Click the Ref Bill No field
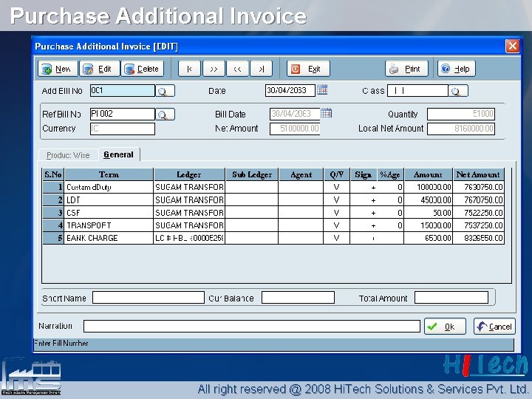Image resolution: width=532 pixels, height=399 pixels. pos(123,114)
